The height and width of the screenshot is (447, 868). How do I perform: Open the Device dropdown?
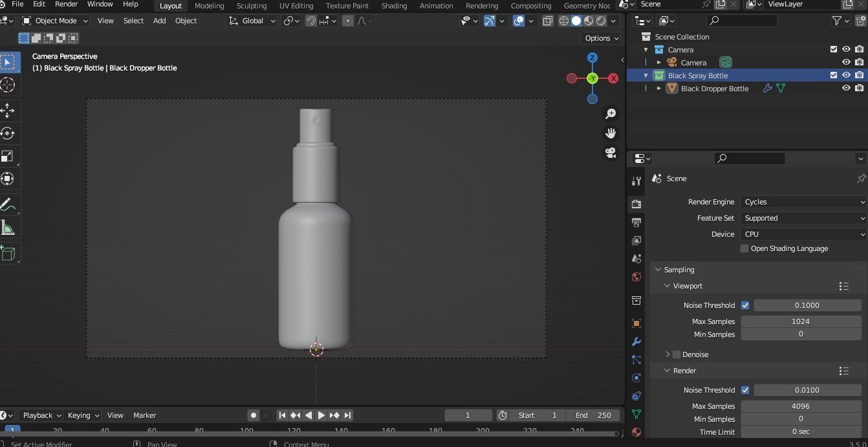pos(804,234)
